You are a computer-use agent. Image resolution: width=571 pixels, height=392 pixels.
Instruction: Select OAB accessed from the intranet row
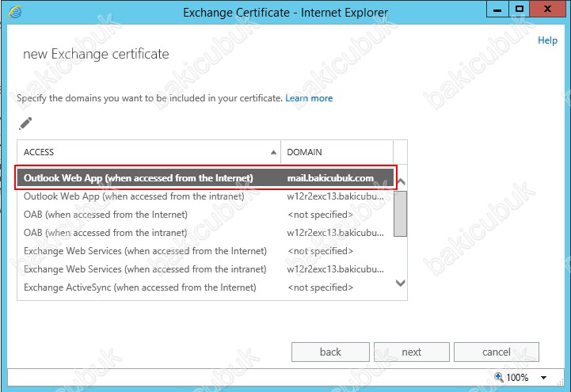[206, 233]
